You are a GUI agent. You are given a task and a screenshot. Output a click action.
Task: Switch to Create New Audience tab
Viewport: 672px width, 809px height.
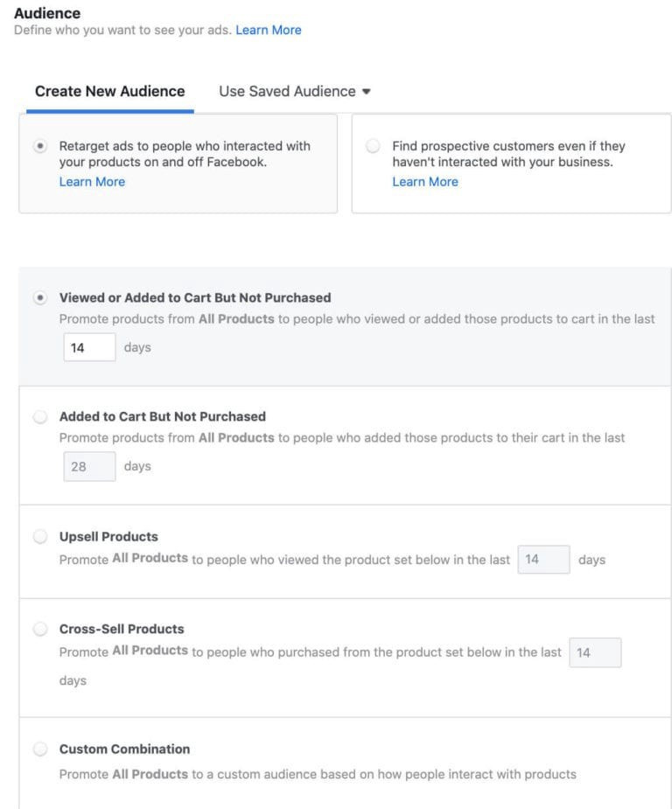coord(110,91)
